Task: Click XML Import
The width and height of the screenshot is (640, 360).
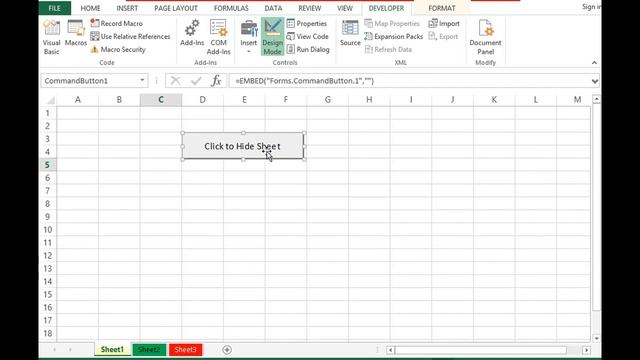Action: 444,23
